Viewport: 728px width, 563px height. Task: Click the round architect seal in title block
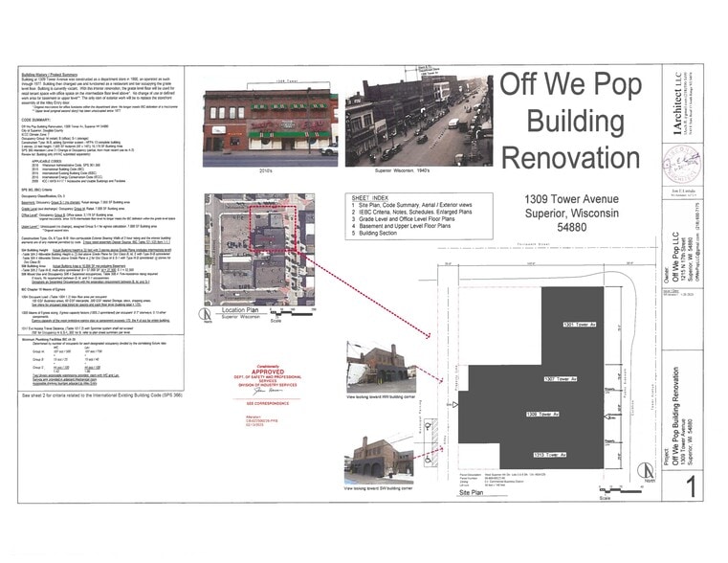(x=682, y=165)
